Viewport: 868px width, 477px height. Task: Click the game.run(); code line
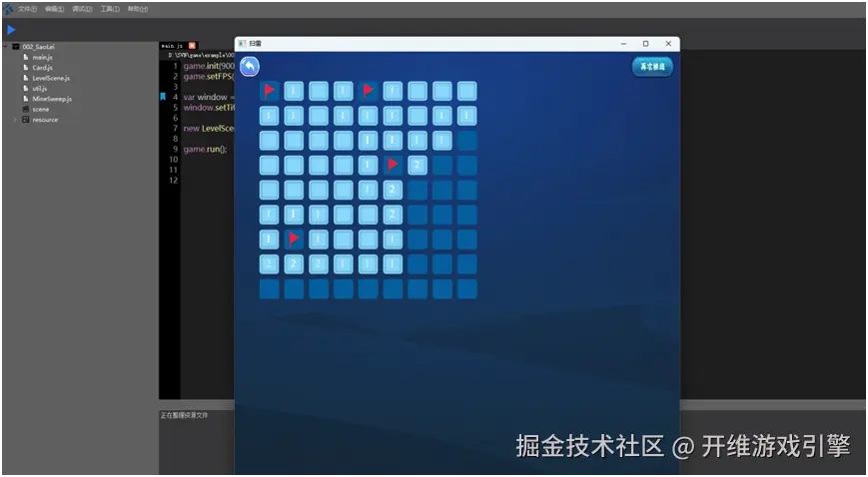tap(205, 149)
